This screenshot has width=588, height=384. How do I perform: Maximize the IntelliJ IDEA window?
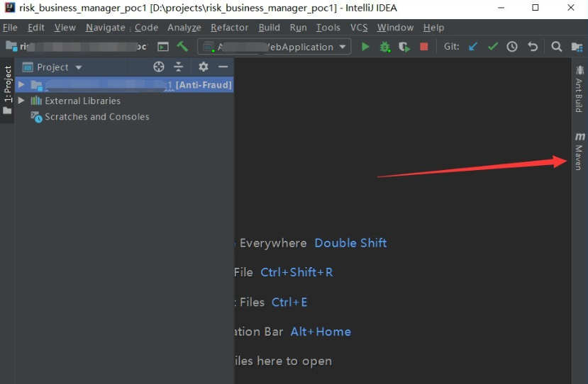click(536, 8)
